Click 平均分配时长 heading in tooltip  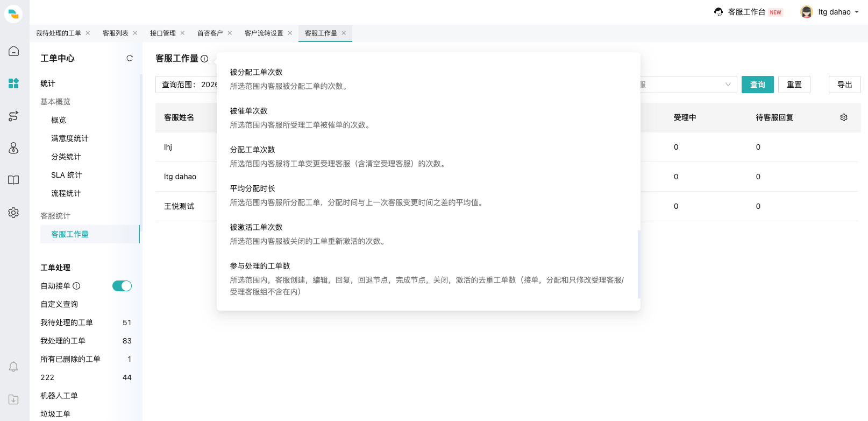pos(252,188)
